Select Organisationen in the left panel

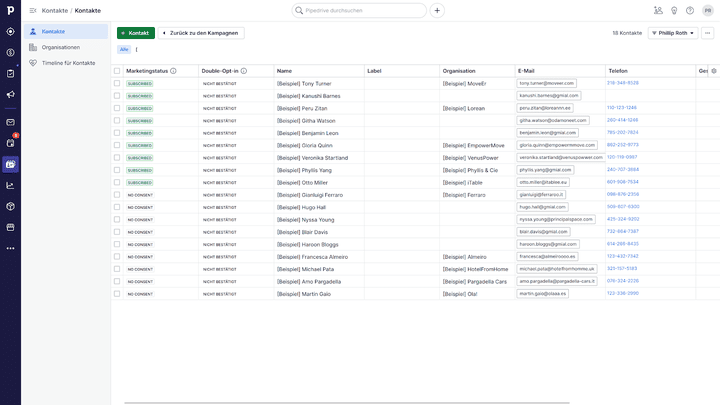click(66, 47)
